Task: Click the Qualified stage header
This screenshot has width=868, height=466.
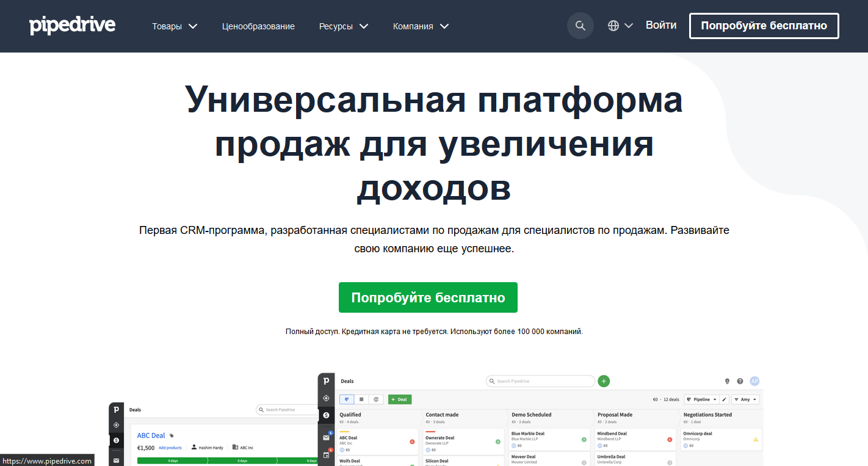Action: pos(379,418)
